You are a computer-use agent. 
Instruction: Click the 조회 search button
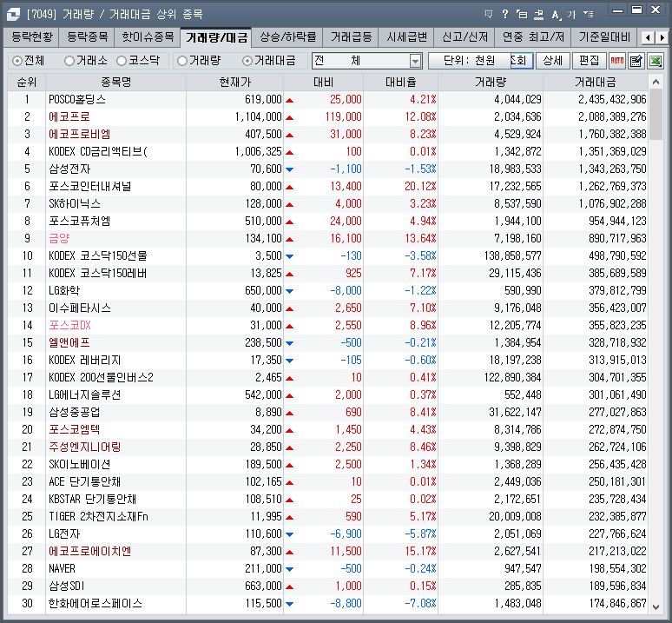[522, 61]
